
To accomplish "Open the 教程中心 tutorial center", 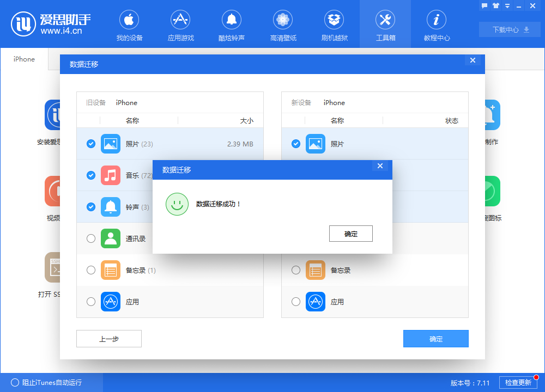I will (436, 24).
